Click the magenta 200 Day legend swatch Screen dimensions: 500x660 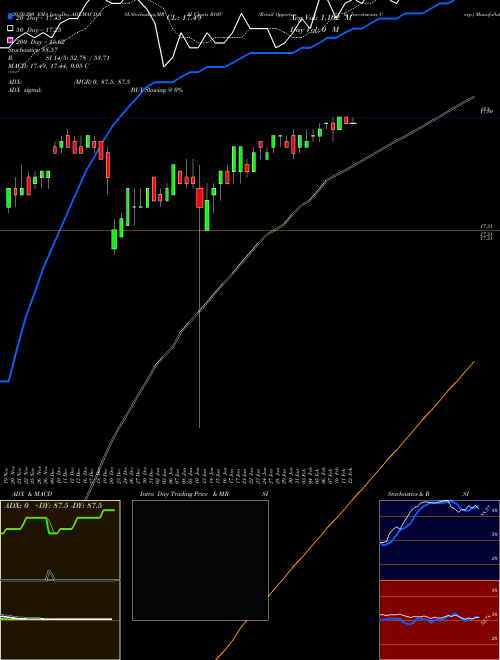11,40
